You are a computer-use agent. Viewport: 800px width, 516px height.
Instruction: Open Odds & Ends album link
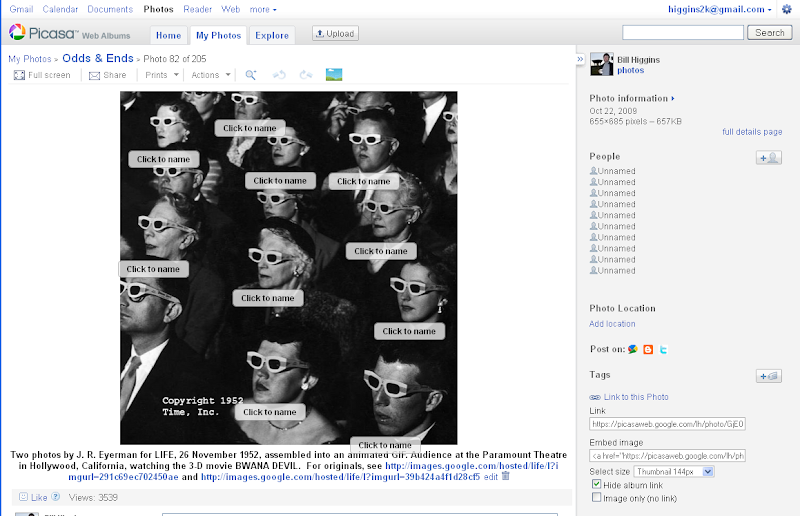tap(98, 58)
